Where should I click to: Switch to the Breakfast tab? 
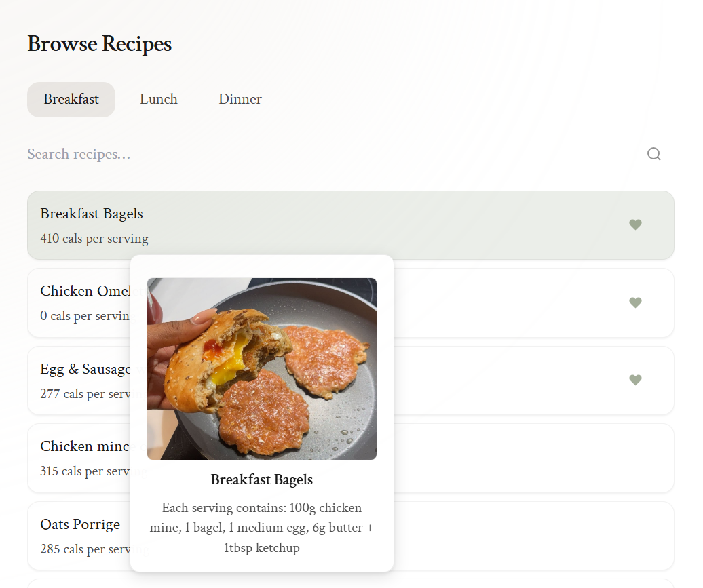71,100
